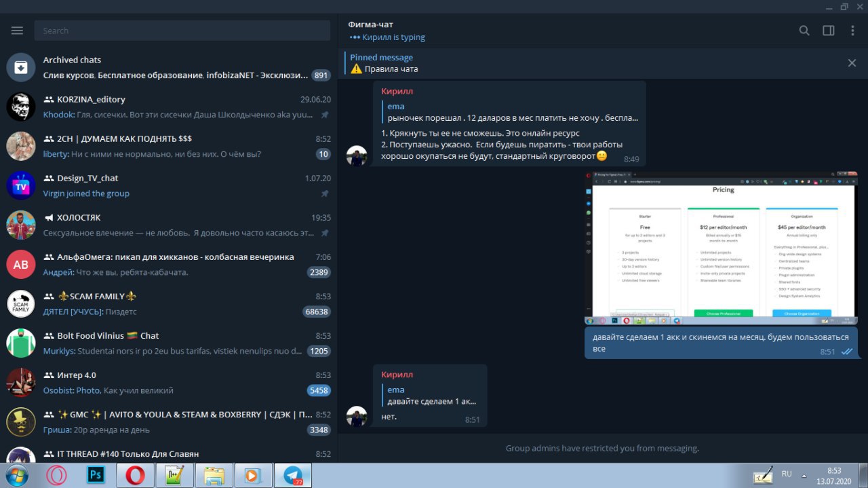Click unread badge 891 on Archived chats

(x=321, y=75)
